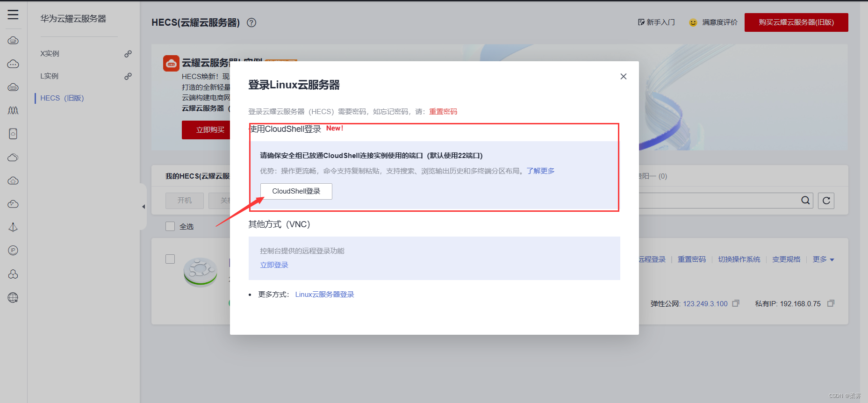Open the help question-mark icon beside HECS title
Viewport: 868px width, 403px height.
point(251,22)
